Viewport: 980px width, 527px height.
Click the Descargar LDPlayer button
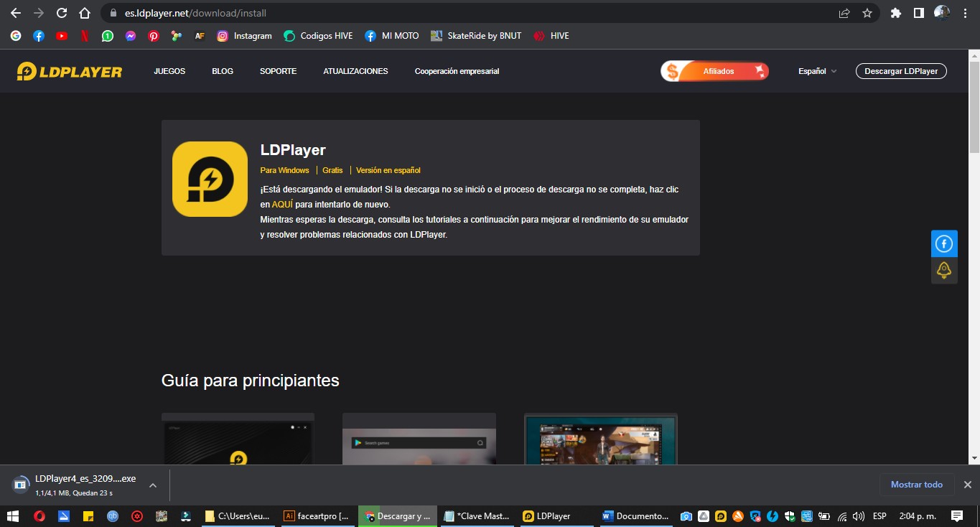pos(901,71)
